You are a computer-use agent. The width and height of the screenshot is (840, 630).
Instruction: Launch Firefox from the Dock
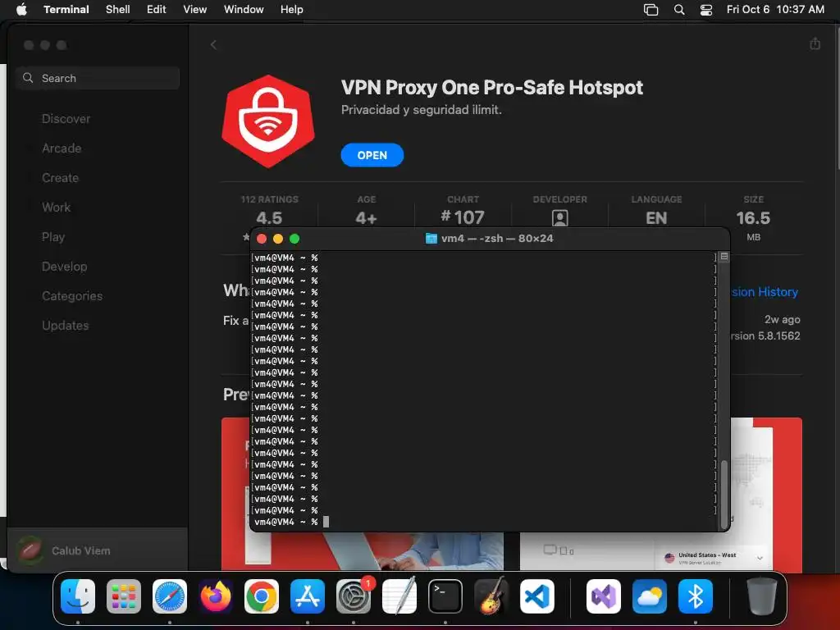(216, 596)
